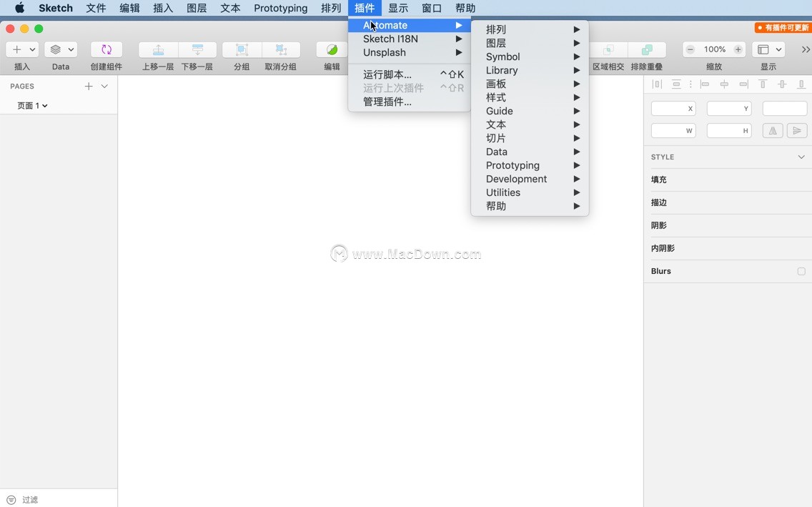The height and width of the screenshot is (507, 812).
Task: Click the 取消分组 ungroup icon
Action: click(281, 50)
